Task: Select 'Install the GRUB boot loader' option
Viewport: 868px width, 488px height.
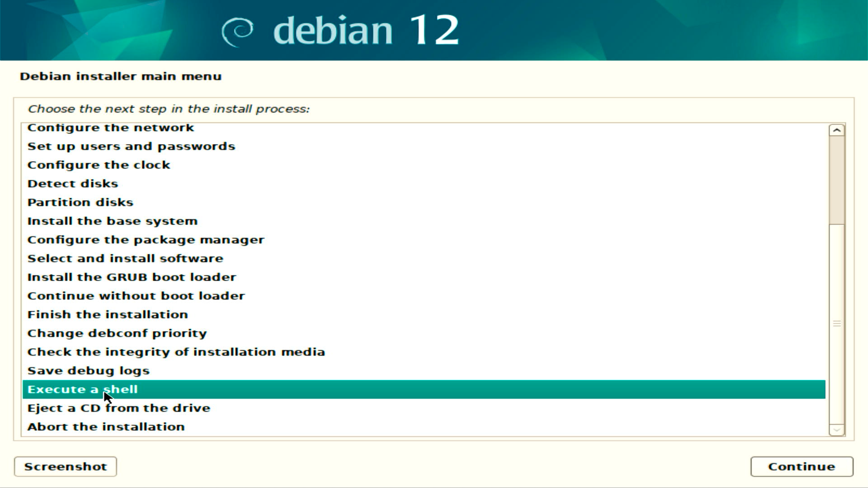Action: pos(132,277)
